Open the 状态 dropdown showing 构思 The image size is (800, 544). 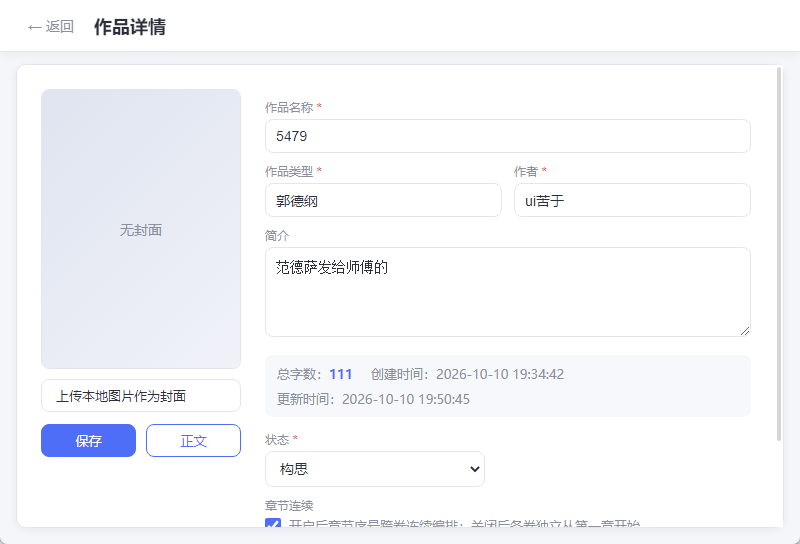(375, 469)
